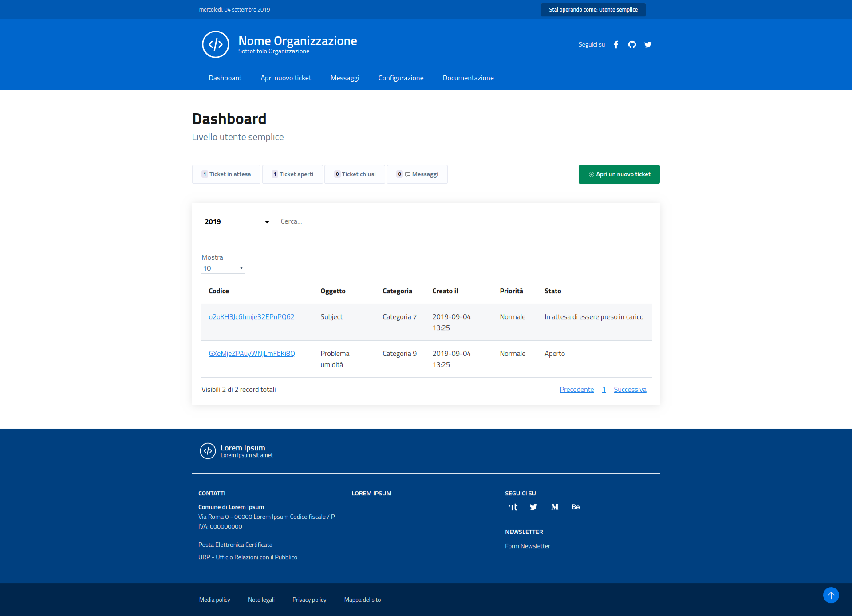Select the Ticket in attesa tab
Image resolution: width=852 pixels, height=616 pixels.
pos(226,174)
